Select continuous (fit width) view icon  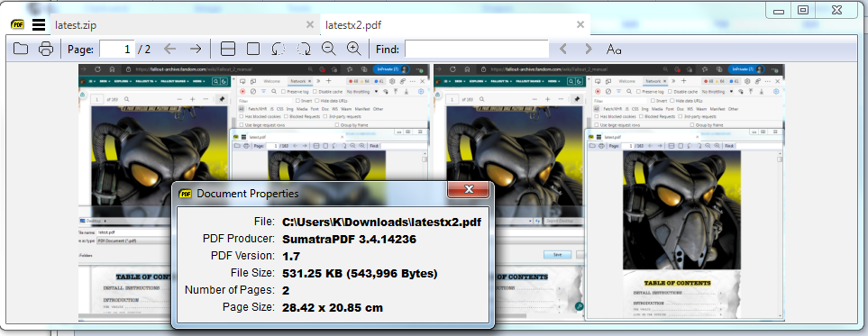228,49
